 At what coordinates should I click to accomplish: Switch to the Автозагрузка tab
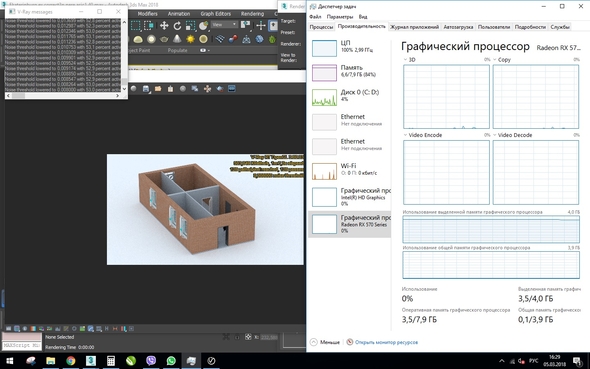pos(458,27)
